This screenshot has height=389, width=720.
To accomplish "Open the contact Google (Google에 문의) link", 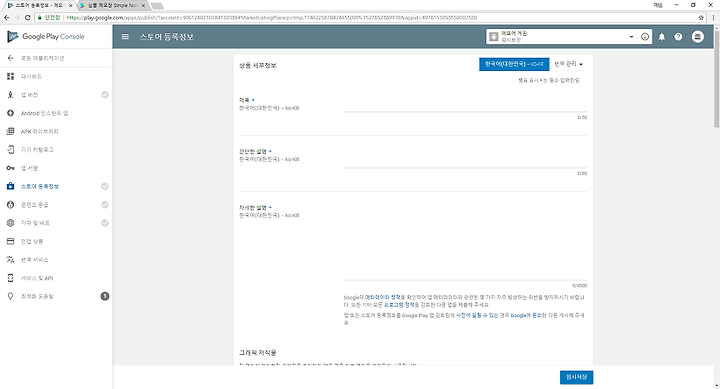I will (526, 316).
